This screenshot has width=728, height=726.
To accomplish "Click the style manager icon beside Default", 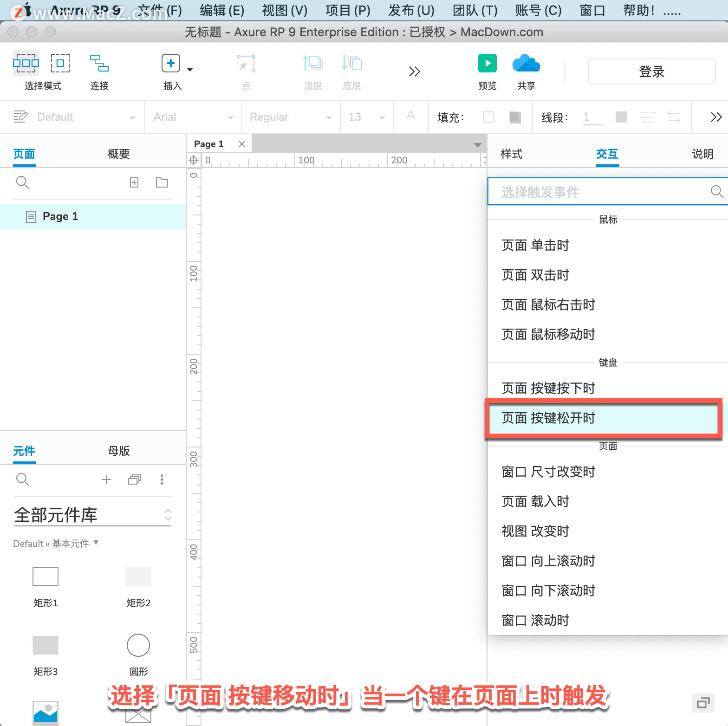I will 20,117.
